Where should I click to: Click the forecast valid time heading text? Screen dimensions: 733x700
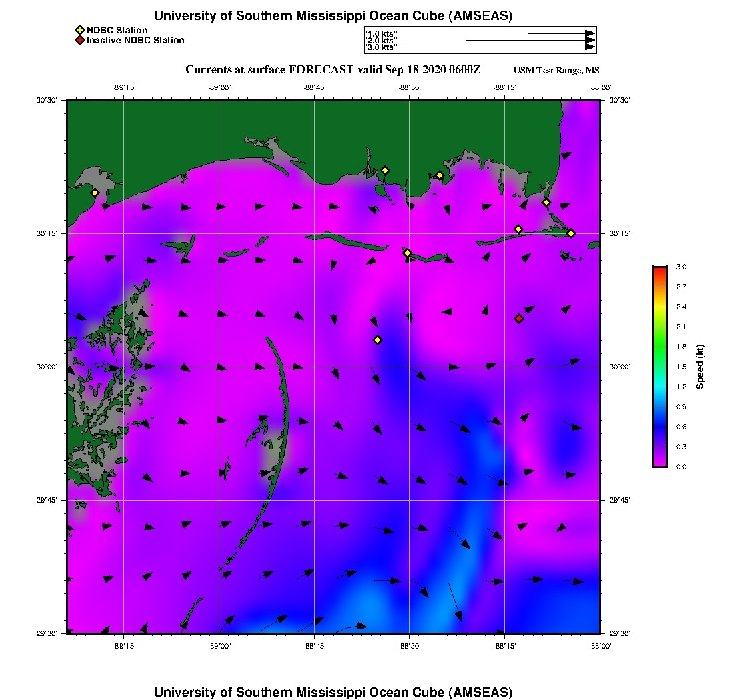click(333, 70)
